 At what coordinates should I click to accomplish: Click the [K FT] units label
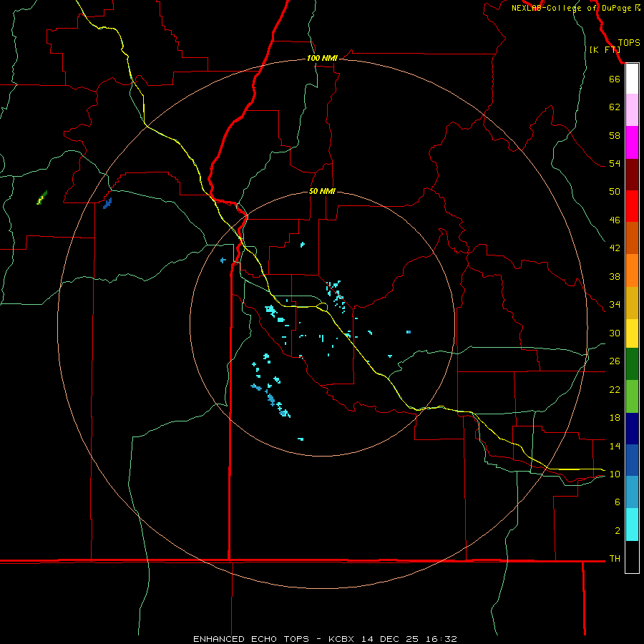605,49
